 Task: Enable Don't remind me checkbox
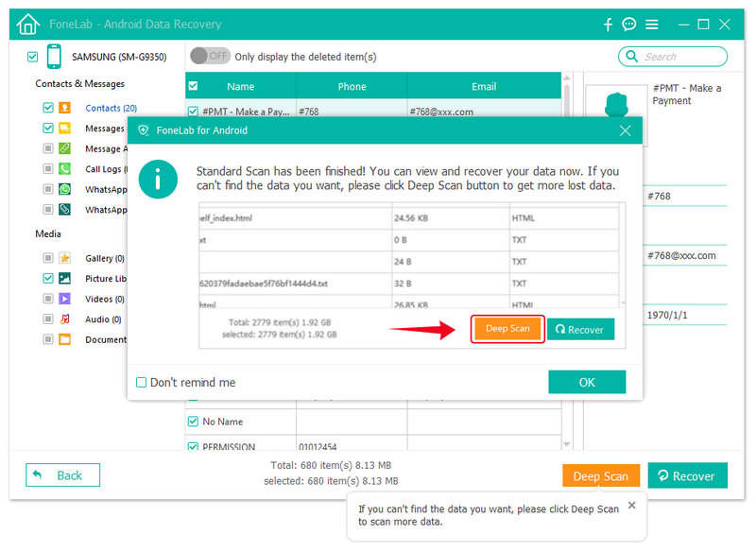point(141,382)
